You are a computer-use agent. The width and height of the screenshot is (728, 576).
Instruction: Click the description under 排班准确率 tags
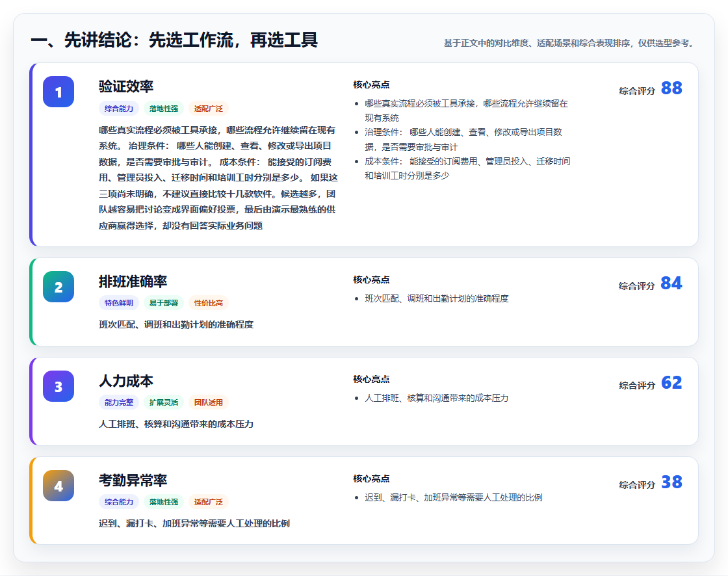tap(176, 324)
